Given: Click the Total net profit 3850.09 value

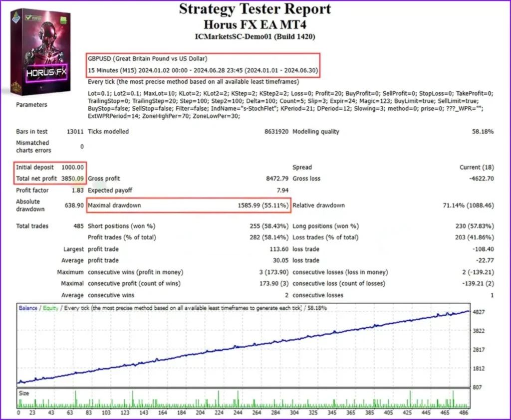Looking at the screenshot, I should (x=73, y=179).
